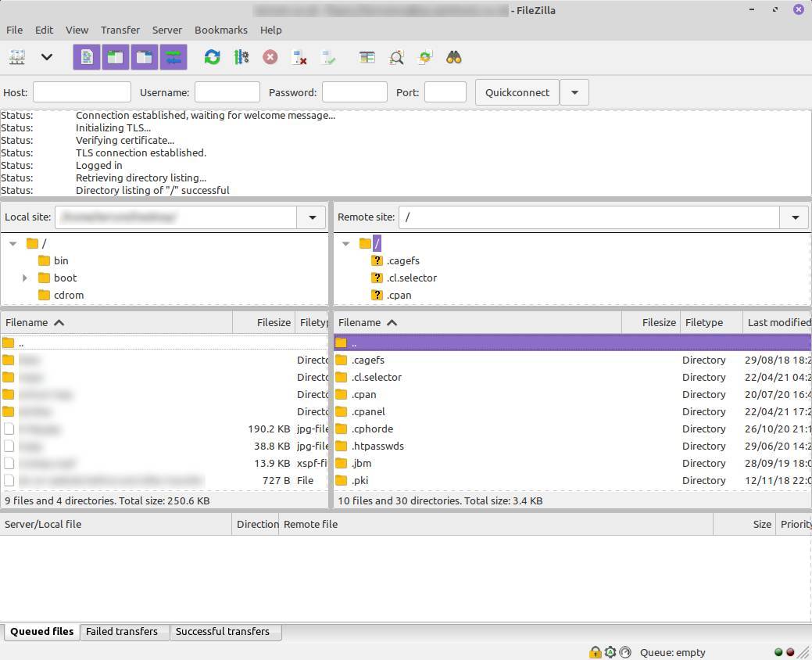The width and height of the screenshot is (812, 660).
Task: Click the gear icon in the status bar
Action: (610, 652)
